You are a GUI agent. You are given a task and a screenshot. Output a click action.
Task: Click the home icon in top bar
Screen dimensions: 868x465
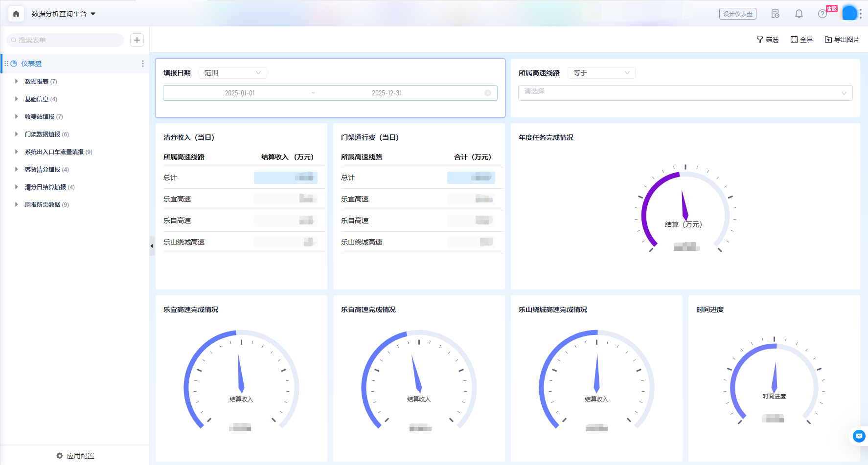point(16,14)
